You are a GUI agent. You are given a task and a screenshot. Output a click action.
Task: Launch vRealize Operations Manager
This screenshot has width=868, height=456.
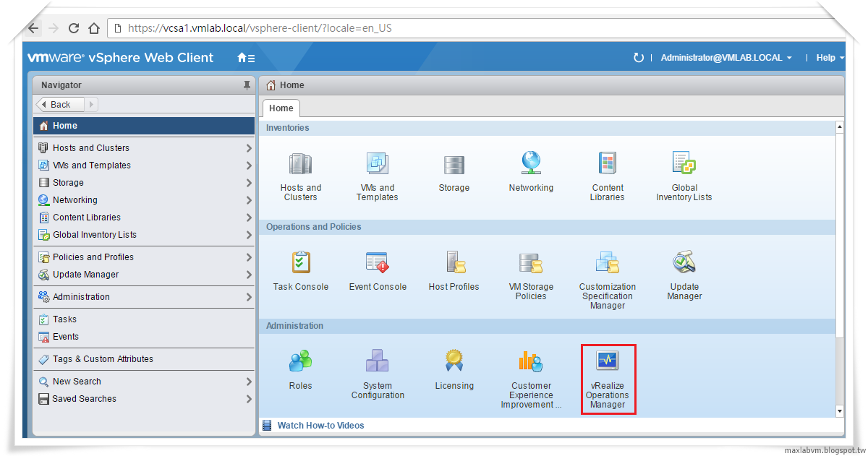(608, 361)
